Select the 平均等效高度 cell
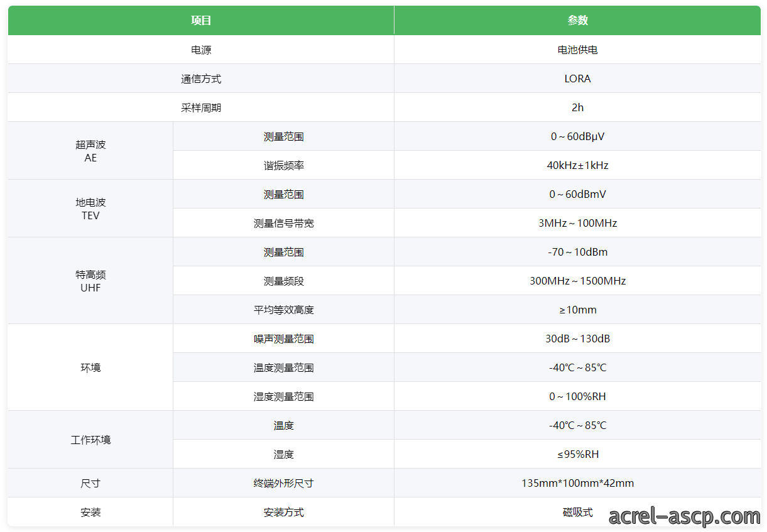767x532 pixels. pyautogui.click(x=283, y=310)
